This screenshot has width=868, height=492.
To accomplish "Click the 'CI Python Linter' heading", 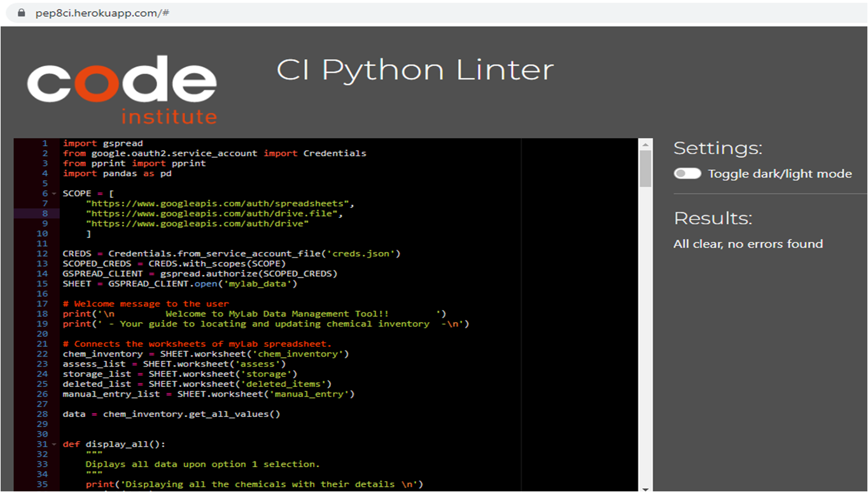I will pyautogui.click(x=415, y=70).
